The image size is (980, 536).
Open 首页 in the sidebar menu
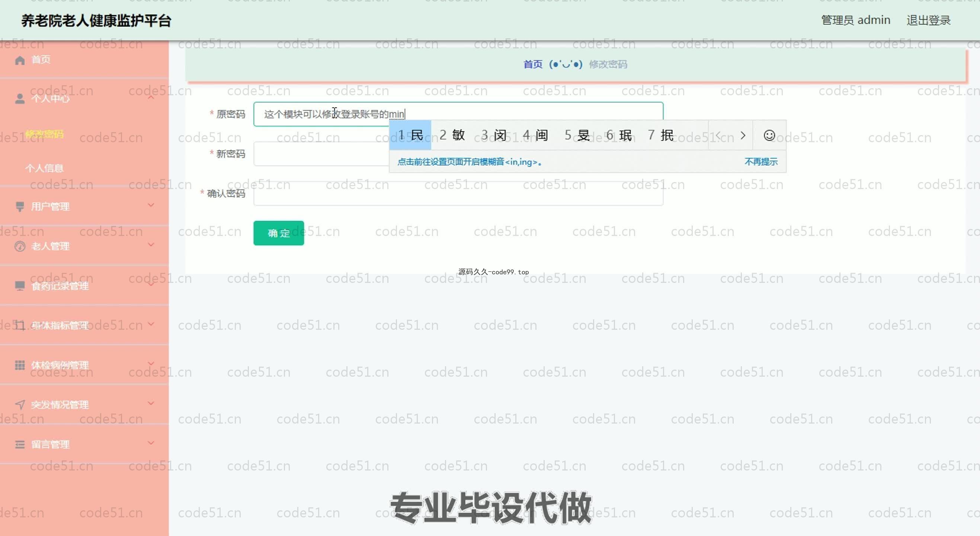(x=41, y=60)
